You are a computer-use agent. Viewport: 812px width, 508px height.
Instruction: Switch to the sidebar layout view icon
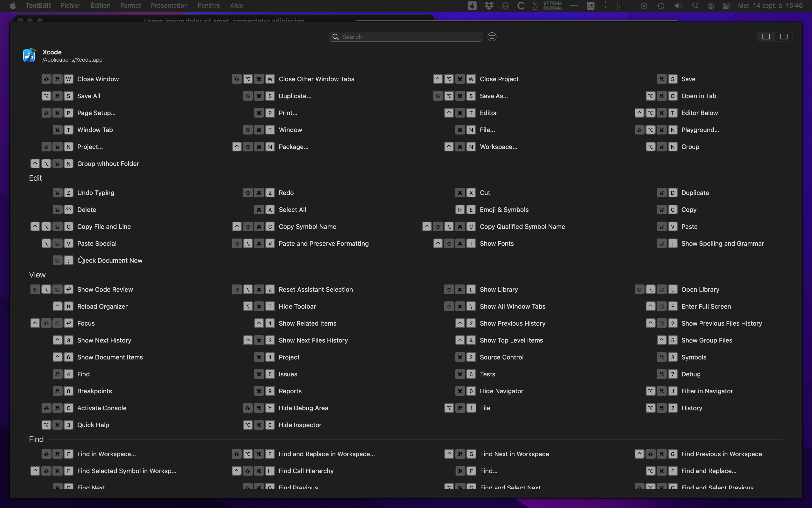(x=784, y=37)
